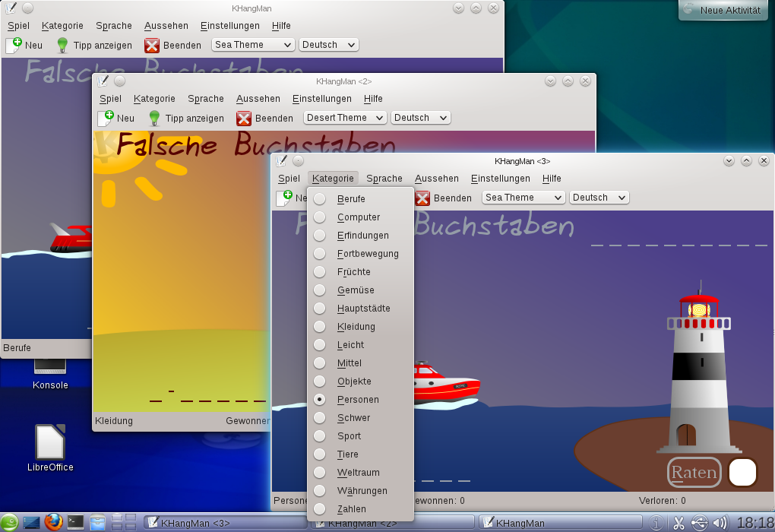Open Sprache menu in KHangMan <2>
Image resolution: width=775 pixels, height=532 pixels.
pos(206,99)
